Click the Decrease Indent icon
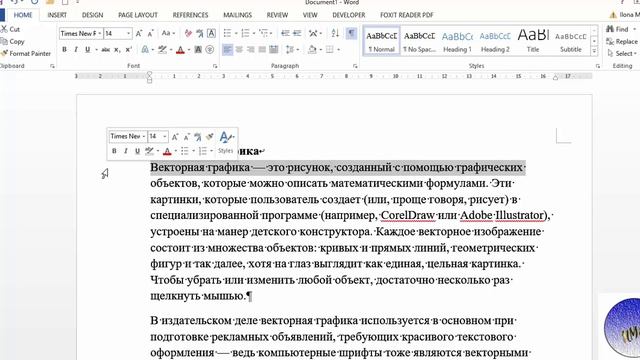 [x=285, y=33]
